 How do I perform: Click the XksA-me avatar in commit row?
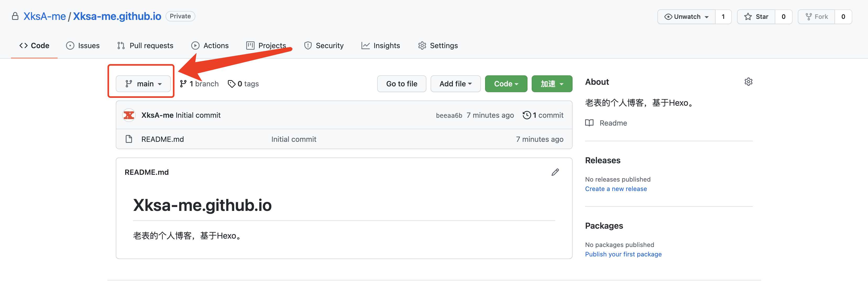[129, 115]
